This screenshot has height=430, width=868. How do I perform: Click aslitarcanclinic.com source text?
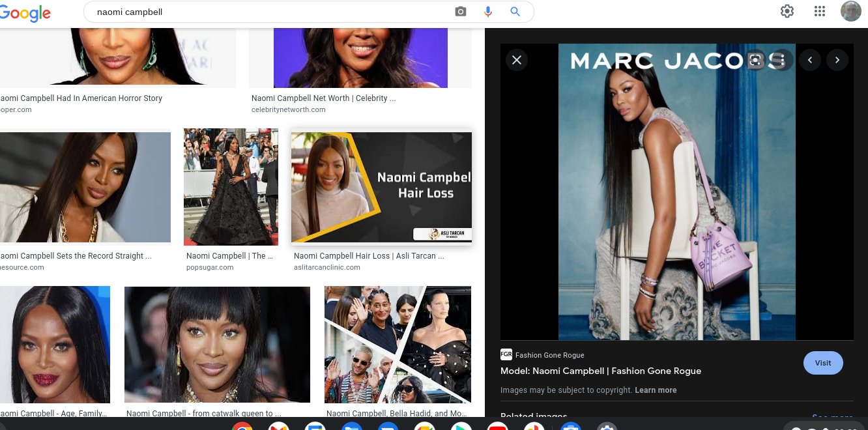[327, 267]
